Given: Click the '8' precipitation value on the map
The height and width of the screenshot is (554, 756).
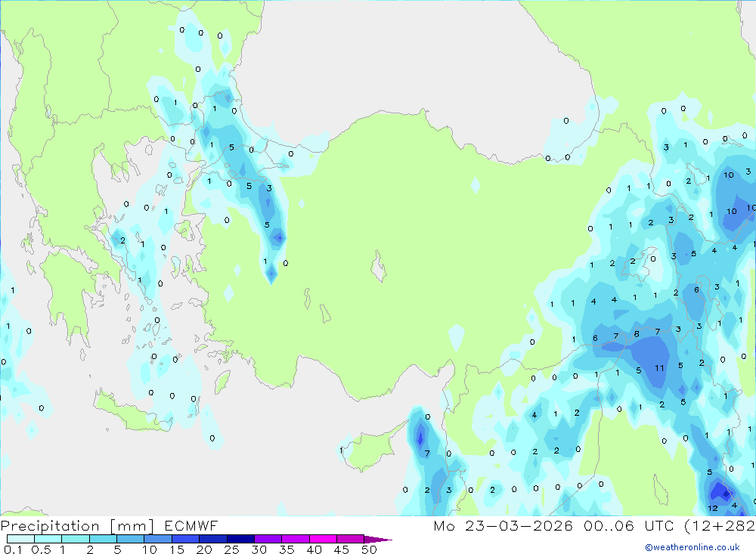Looking at the screenshot, I should (637, 333).
